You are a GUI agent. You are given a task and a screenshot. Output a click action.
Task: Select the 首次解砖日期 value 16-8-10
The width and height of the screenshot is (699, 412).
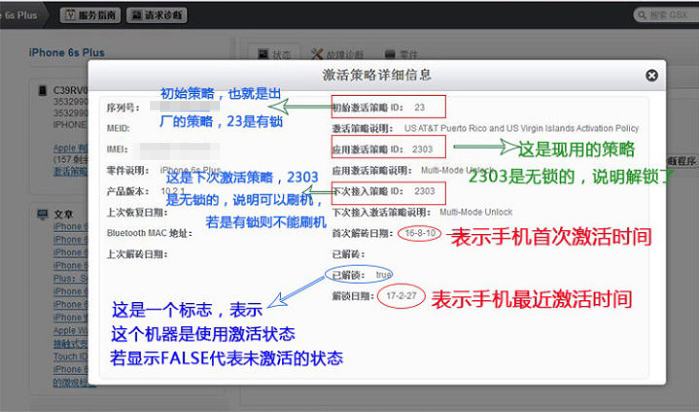tap(420, 233)
